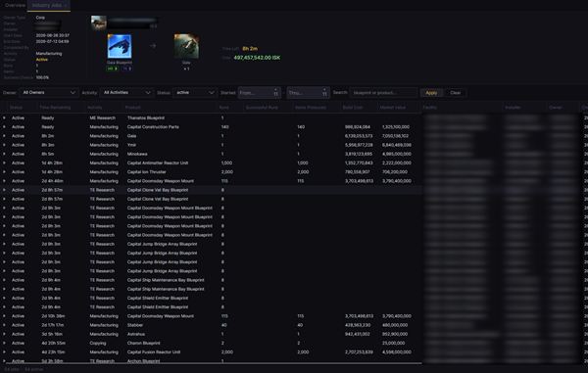Click the 497,457,542.00 ISK cost value
Image resolution: width=588 pixels, height=373 pixels.
point(257,58)
